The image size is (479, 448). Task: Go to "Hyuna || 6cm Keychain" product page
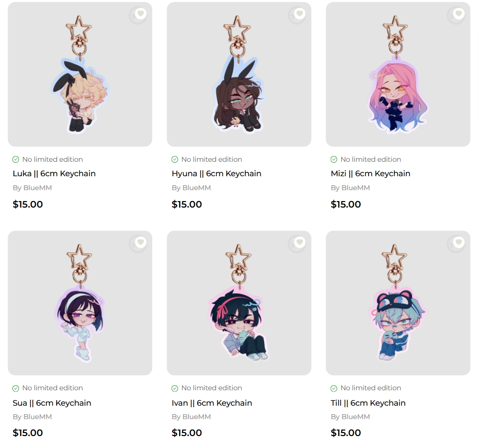(x=216, y=174)
